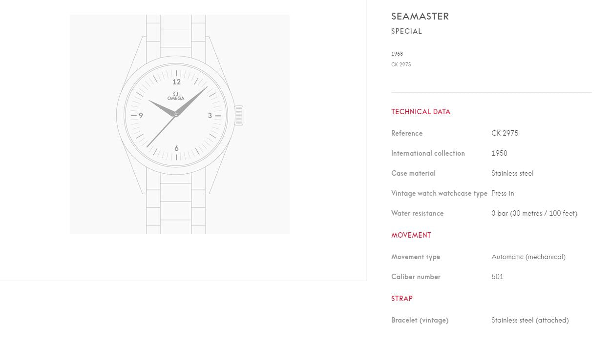612x364 pixels.
Task: Click the Press-in watchcase type value
Action: 503,193
